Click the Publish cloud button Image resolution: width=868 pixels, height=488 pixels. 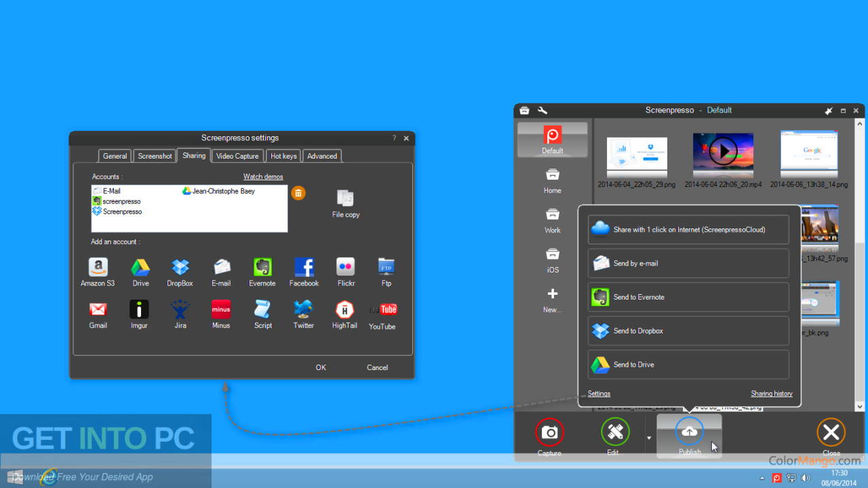coord(689,435)
